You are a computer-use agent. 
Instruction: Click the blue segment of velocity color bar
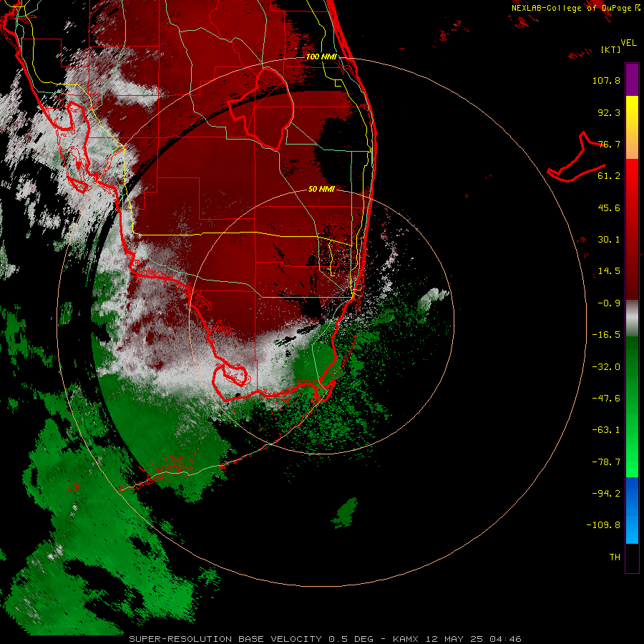point(632,510)
